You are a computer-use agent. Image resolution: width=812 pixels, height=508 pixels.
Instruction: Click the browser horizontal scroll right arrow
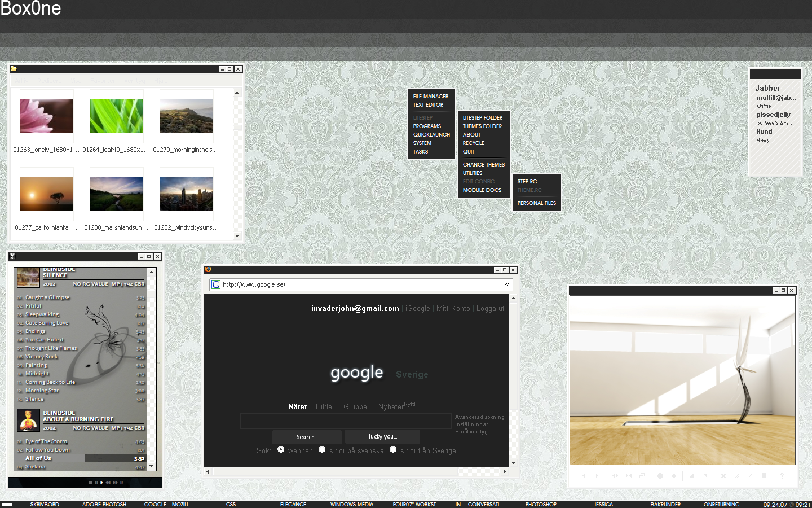pos(505,471)
